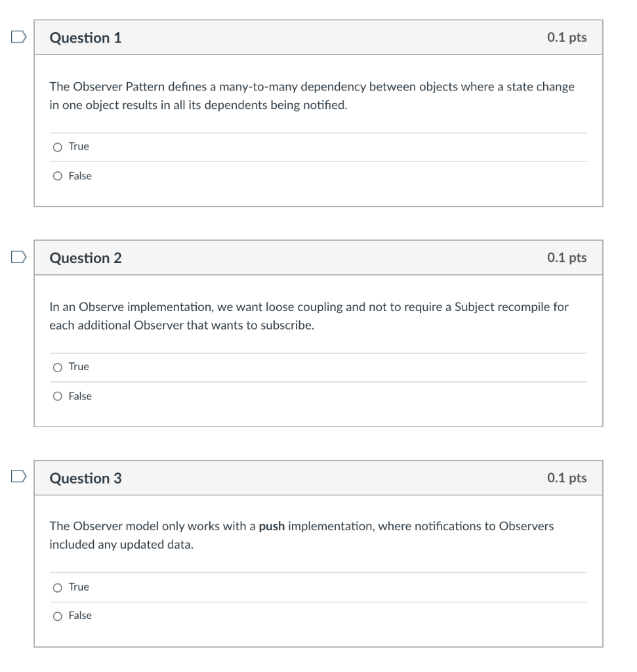
Task: Select False for Question 3
Action: (58, 616)
